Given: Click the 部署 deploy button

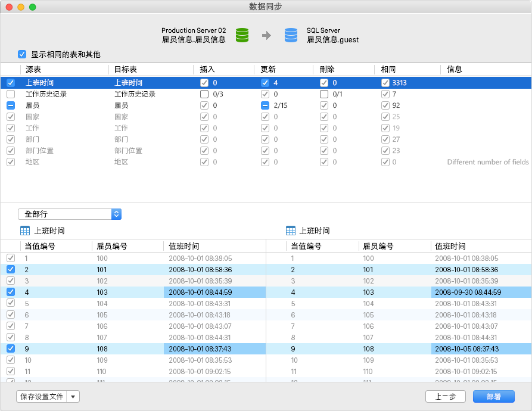Looking at the screenshot, I should pos(494,397).
